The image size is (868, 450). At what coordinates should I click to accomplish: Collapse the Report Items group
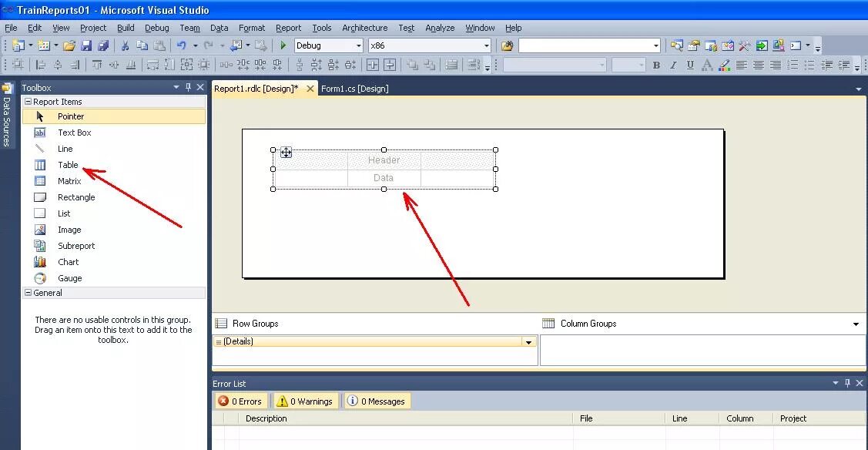[x=28, y=101]
